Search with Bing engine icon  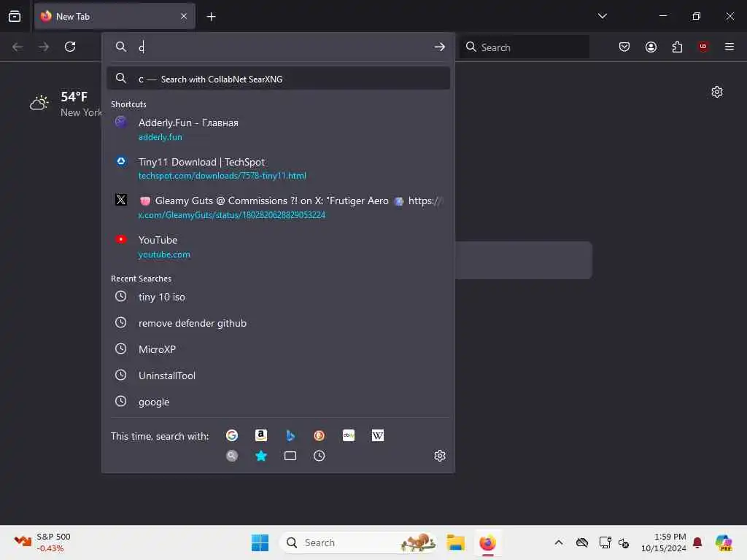point(290,435)
